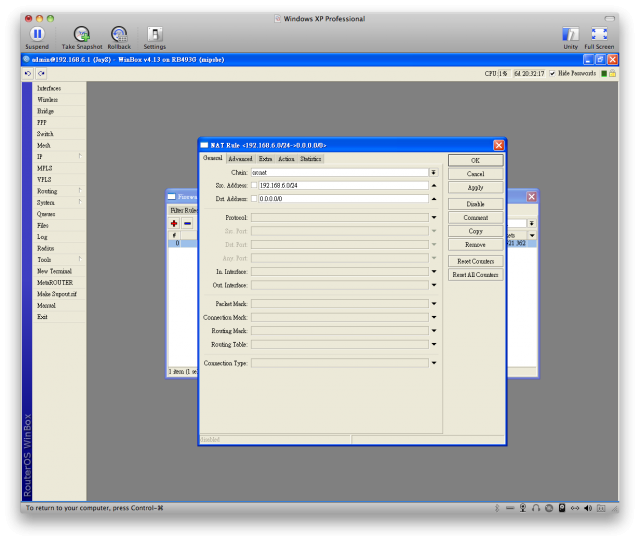Take a snapshot of the VM

coord(82,34)
